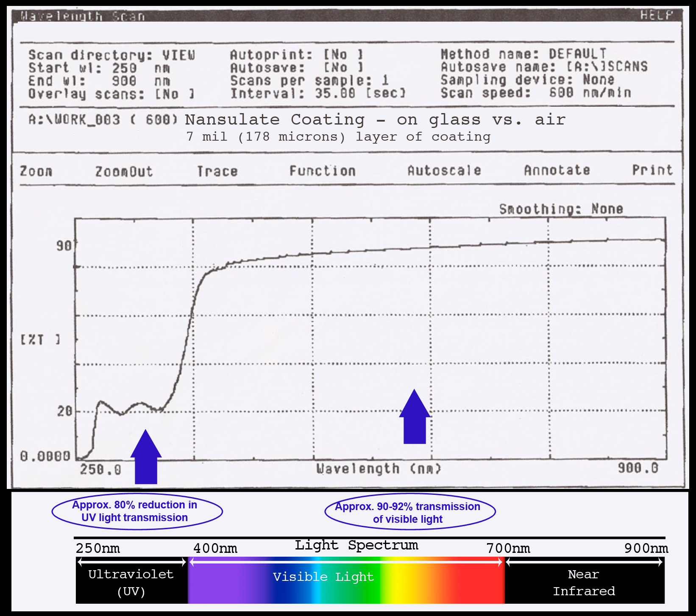
Task: Click the 250.0 x-axis start value
Action: [x=100, y=469]
